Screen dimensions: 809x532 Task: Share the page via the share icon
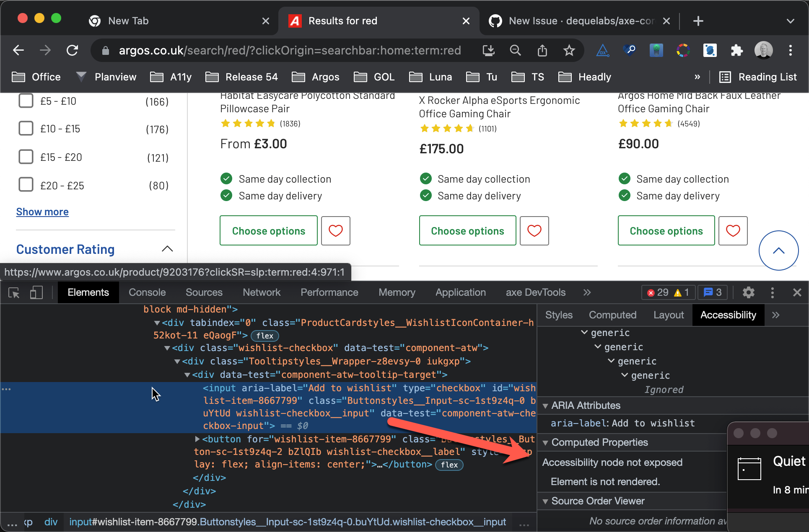point(542,50)
